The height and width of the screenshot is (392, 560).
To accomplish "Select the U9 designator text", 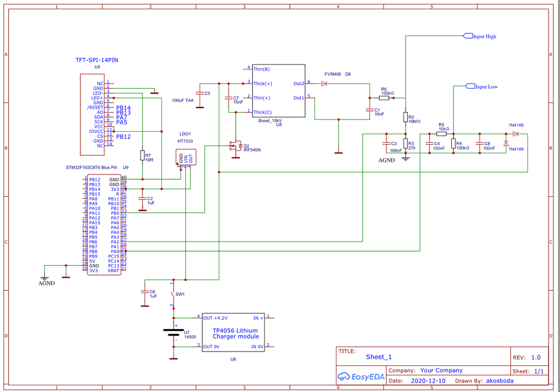I will point(126,167).
